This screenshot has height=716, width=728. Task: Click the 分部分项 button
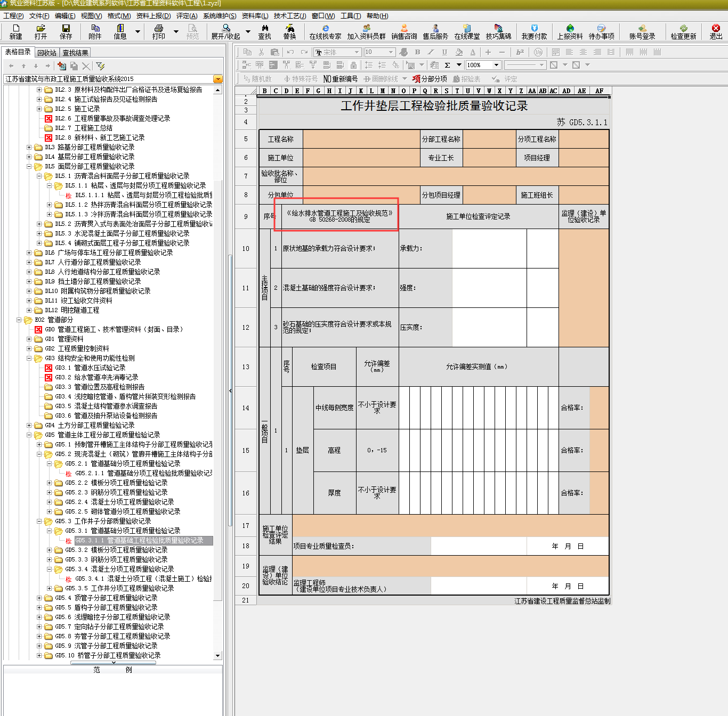coord(430,79)
